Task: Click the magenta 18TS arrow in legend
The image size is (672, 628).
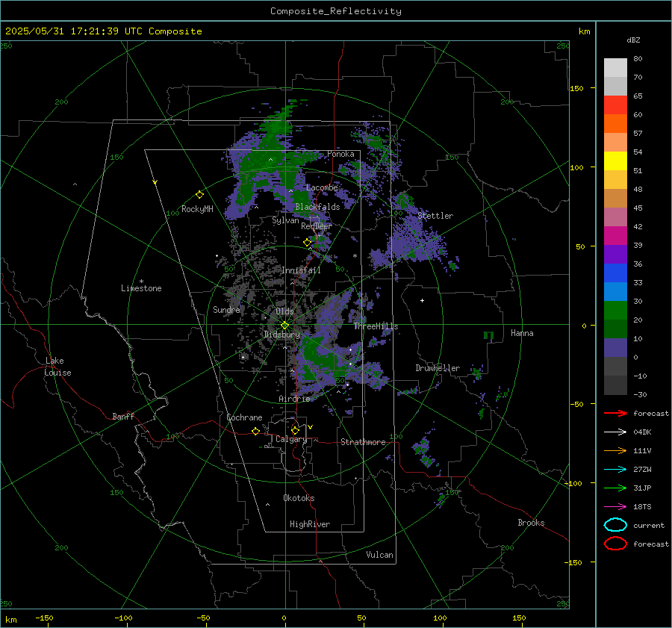Action: (x=615, y=507)
